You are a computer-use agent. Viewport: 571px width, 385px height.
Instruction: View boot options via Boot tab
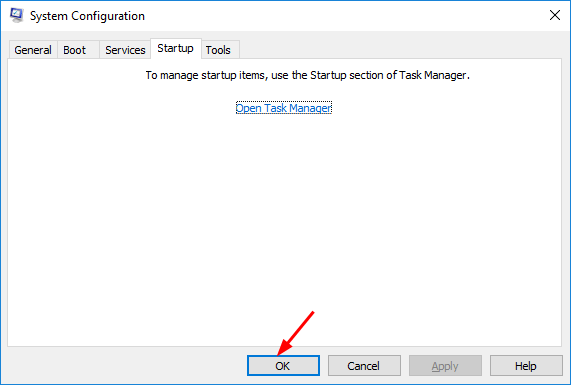point(75,50)
